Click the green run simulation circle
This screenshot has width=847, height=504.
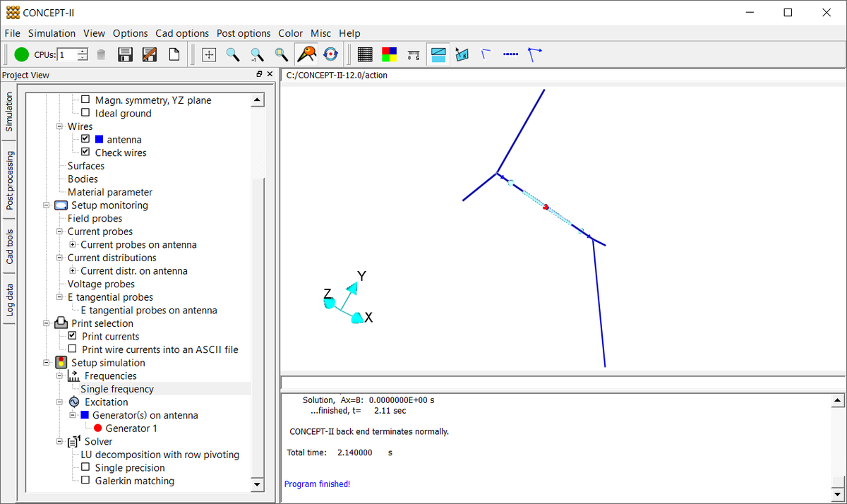(x=21, y=54)
